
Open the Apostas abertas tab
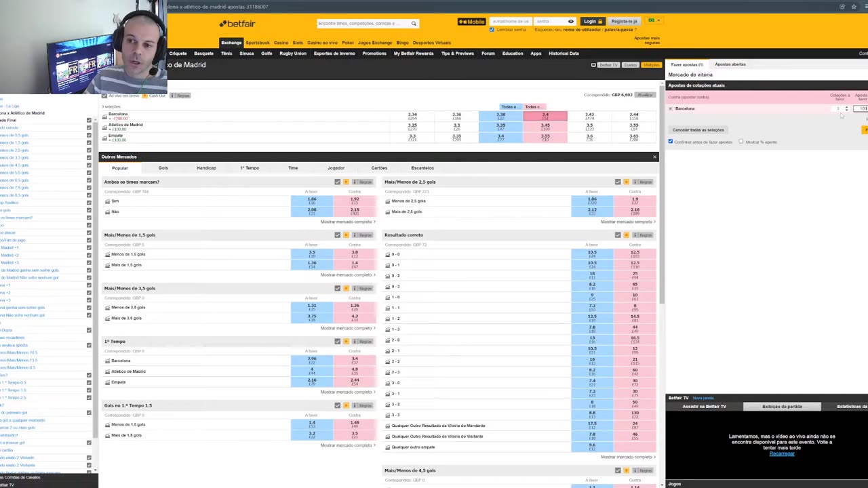pyautogui.click(x=730, y=64)
